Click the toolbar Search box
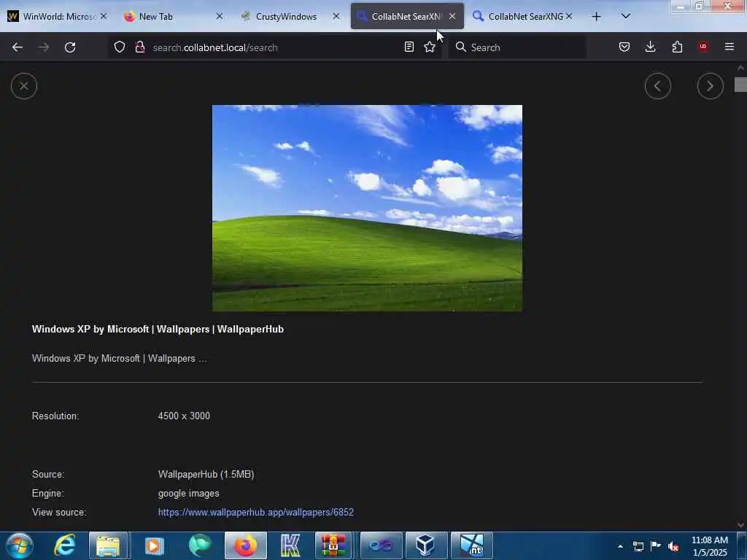Viewport: 747px width, 560px height. click(517, 47)
